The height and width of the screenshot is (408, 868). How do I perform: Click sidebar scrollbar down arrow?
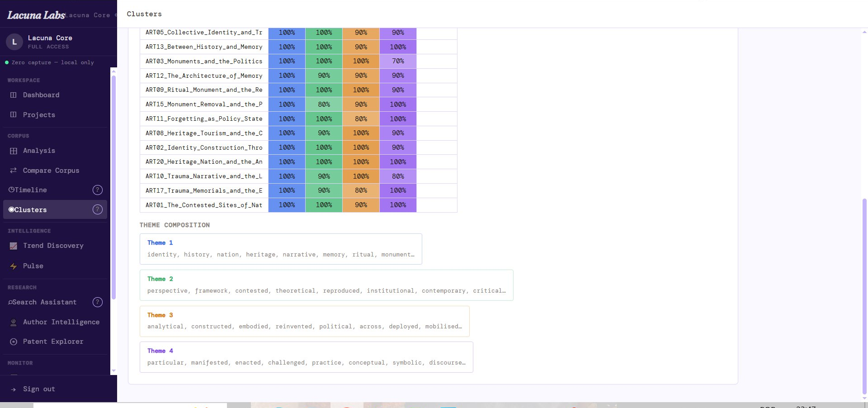point(113,371)
